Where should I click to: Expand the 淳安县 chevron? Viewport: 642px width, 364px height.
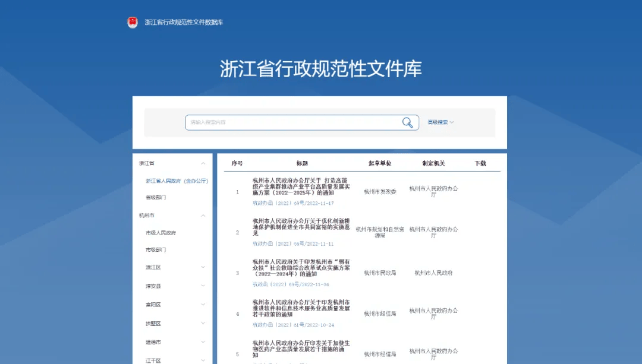point(203,286)
